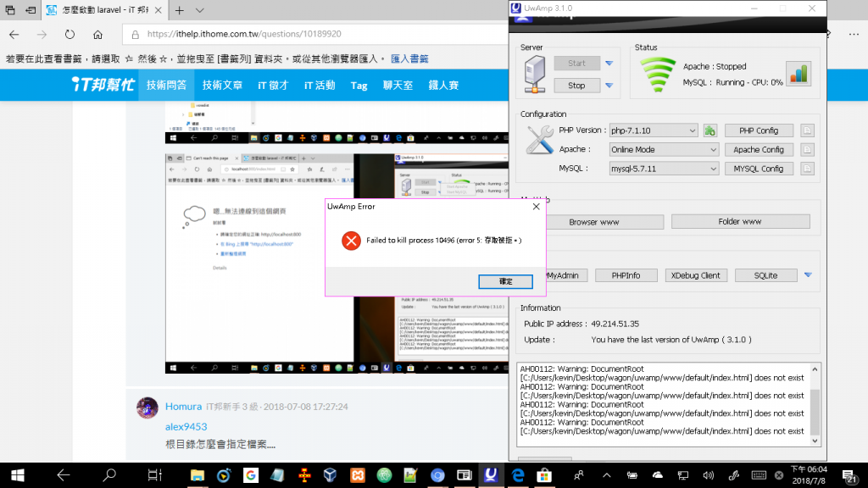Open the taskbar clock showing 下午 06:04

pyautogui.click(x=809, y=475)
